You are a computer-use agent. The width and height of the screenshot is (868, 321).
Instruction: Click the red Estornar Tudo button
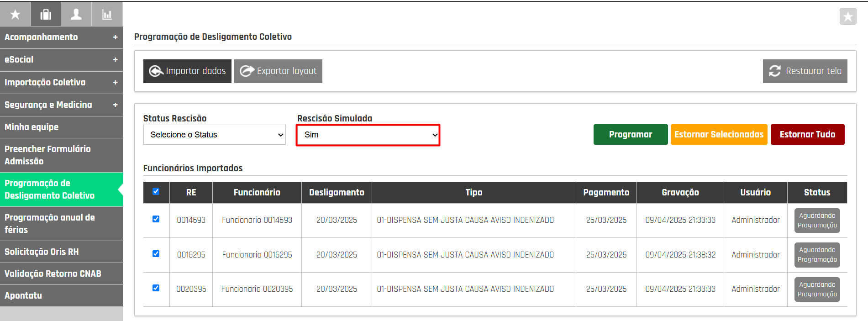807,135
